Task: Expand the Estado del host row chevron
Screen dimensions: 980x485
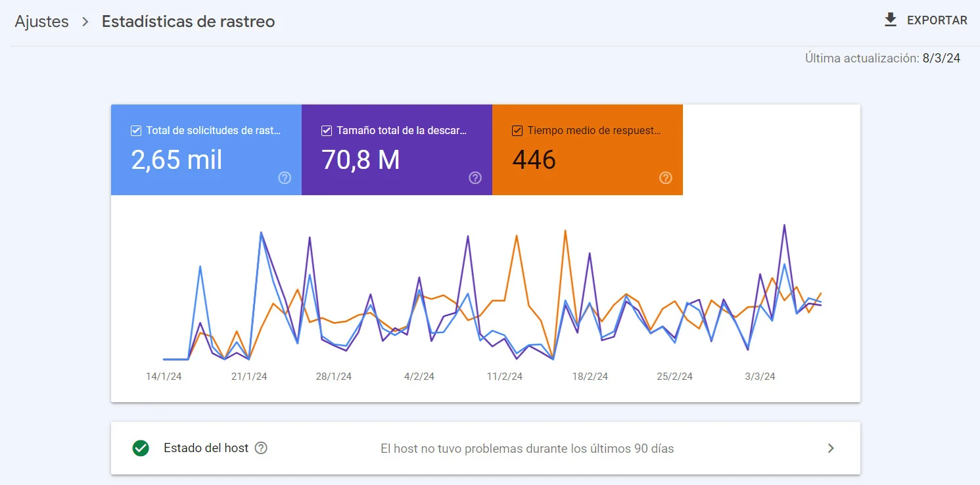Action: pyautogui.click(x=831, y=448)
